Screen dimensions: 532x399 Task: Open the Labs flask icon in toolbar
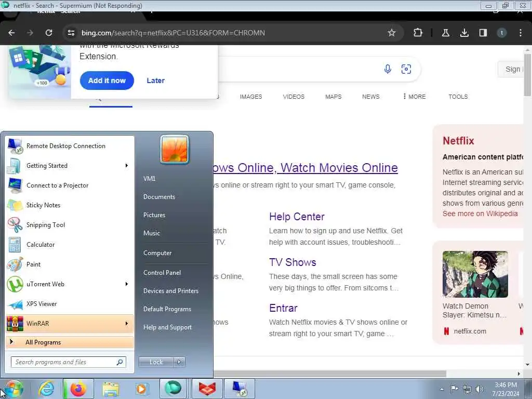click(445, 33)
